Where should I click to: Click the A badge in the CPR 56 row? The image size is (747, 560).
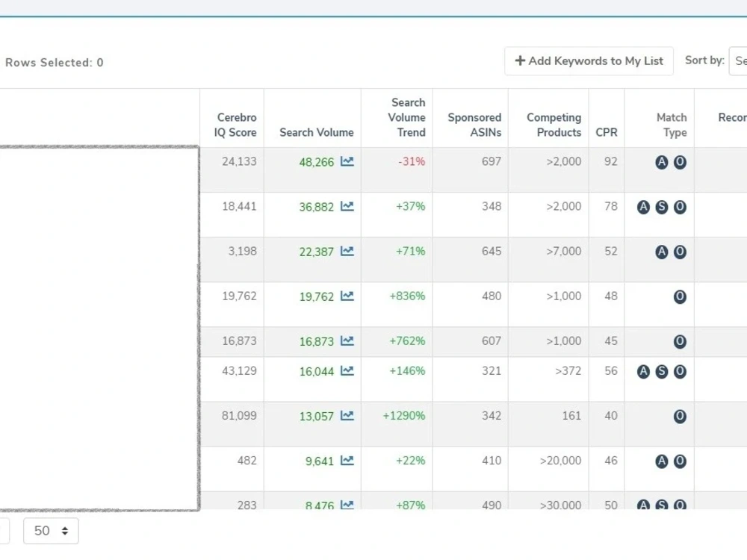644,371
